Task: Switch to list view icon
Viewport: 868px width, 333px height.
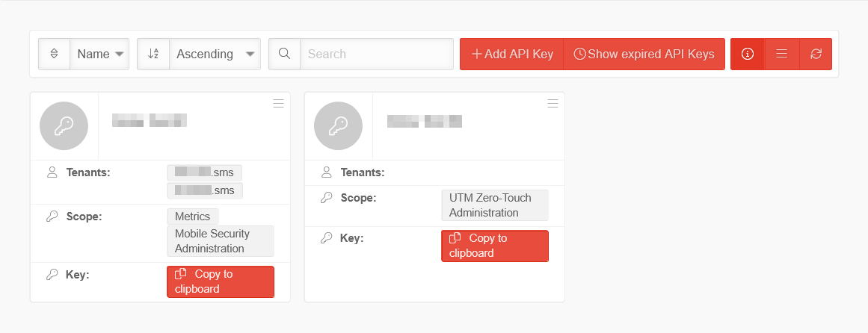Action: tap(781, 54)
